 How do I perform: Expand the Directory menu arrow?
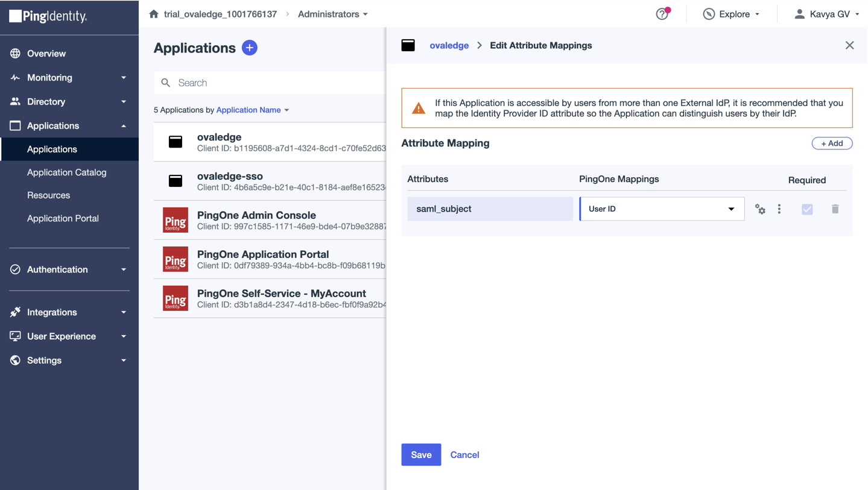click(x=124, y=102)
